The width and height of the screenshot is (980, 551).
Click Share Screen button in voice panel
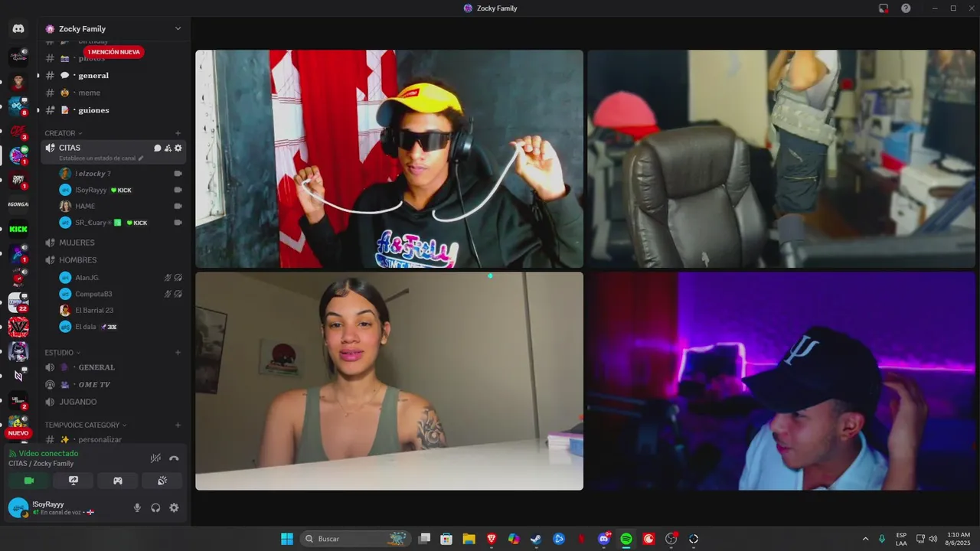[73, 481]
